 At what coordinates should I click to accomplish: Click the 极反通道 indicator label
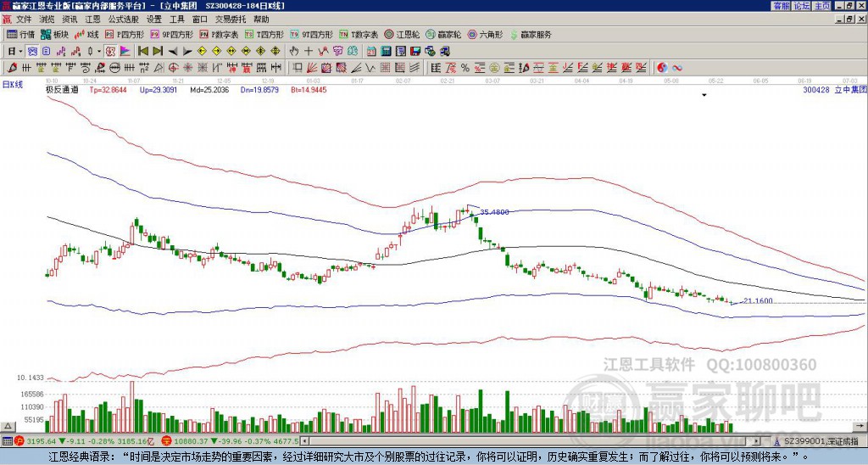[x=62, y=89]
